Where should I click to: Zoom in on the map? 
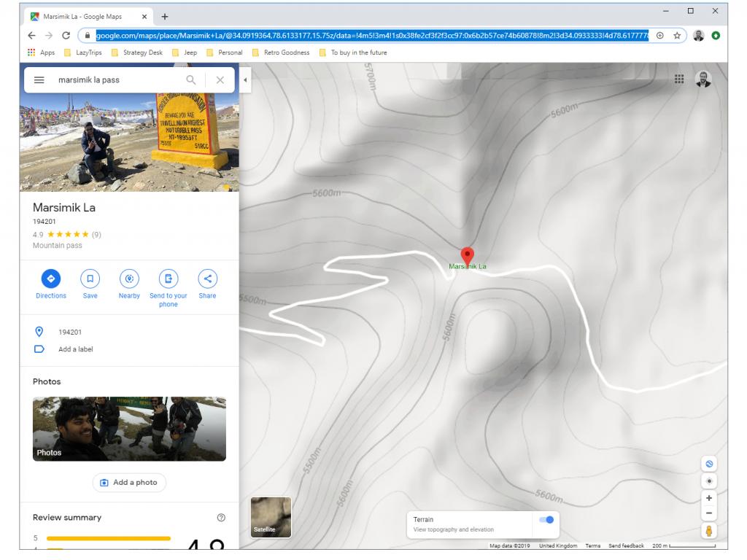(x=709, y=498)
